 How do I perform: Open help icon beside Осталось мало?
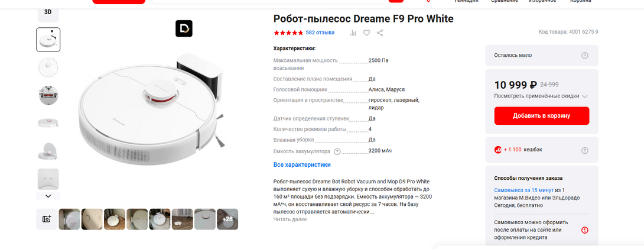pyautogui.click(x=585, y=56)
